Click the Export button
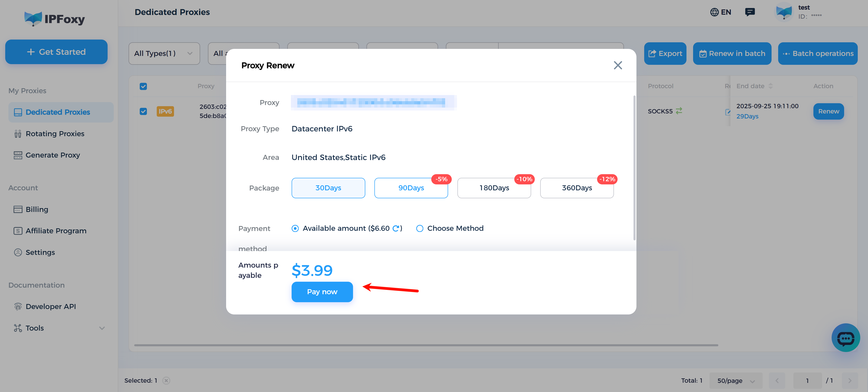 pyautogui.click(x=665, y=53)
